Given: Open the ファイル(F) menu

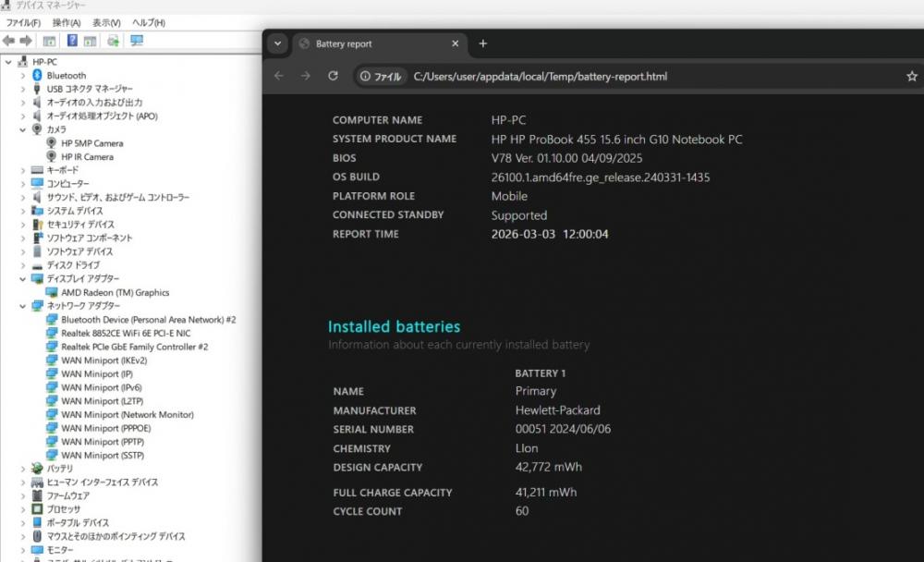Looking at the screenshot, I should point(23,22).
